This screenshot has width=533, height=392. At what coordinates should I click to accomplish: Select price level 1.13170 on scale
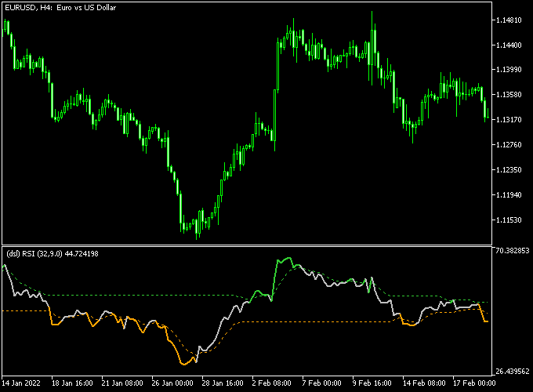click(x=509, y=120)
